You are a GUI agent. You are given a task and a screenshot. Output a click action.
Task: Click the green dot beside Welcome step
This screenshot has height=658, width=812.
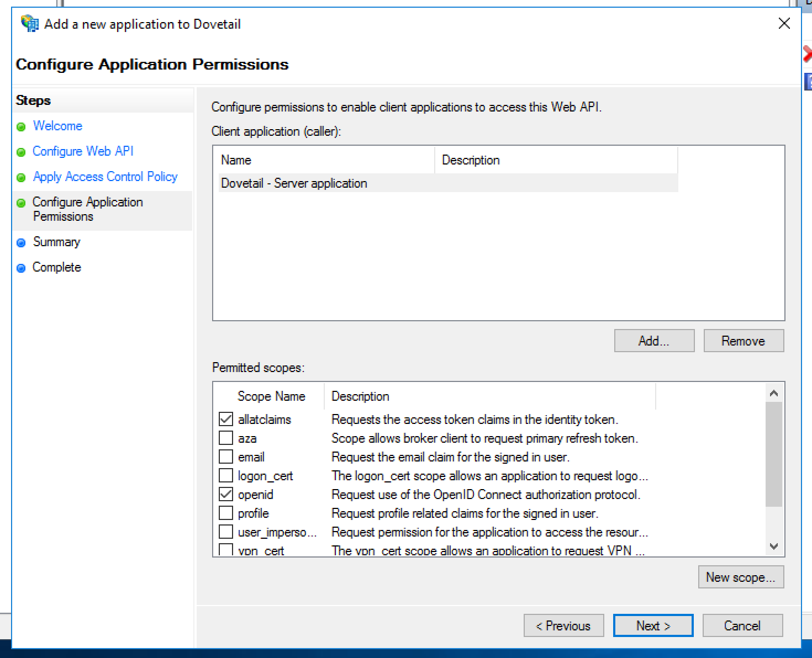(20, 126)
